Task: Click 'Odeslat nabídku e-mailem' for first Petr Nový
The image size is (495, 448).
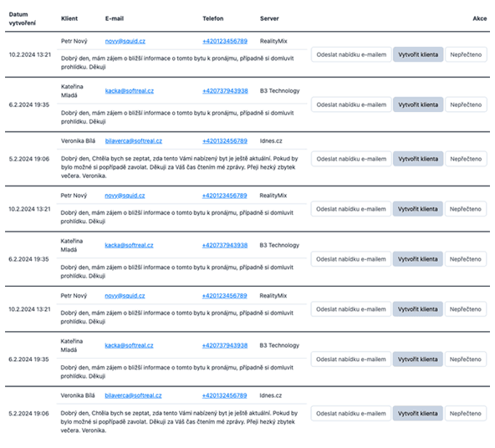Action: pos(351,54)
